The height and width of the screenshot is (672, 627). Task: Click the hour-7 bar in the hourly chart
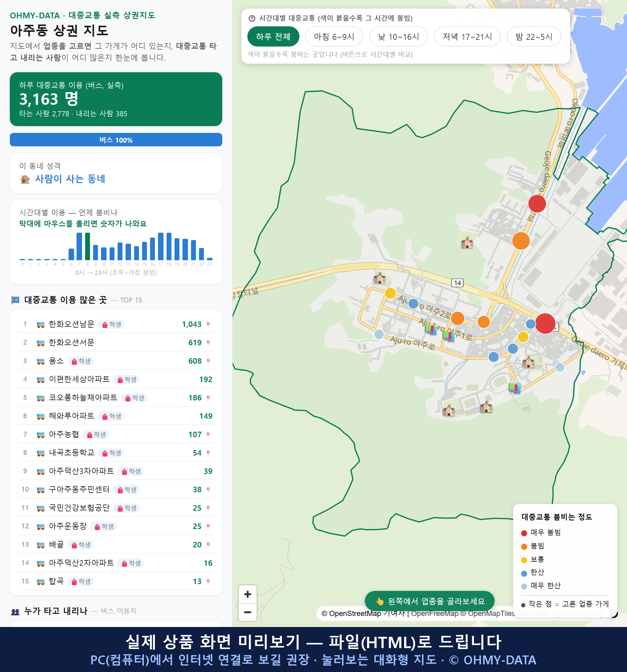[x=79, y=246]
